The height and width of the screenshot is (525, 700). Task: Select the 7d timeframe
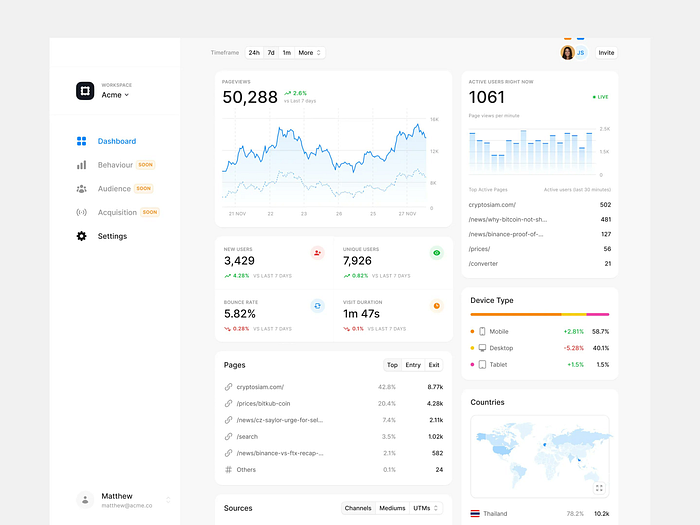(x=271, y=53)
